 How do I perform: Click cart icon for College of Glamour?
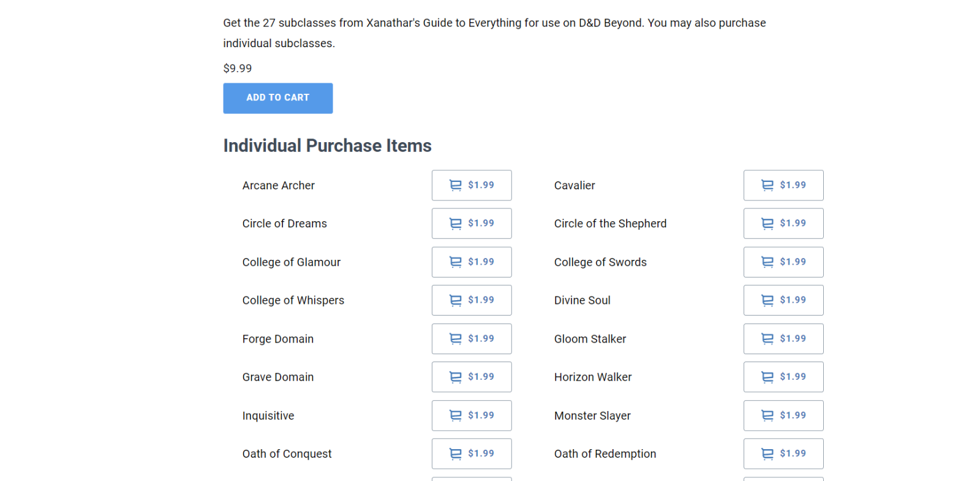456,262
